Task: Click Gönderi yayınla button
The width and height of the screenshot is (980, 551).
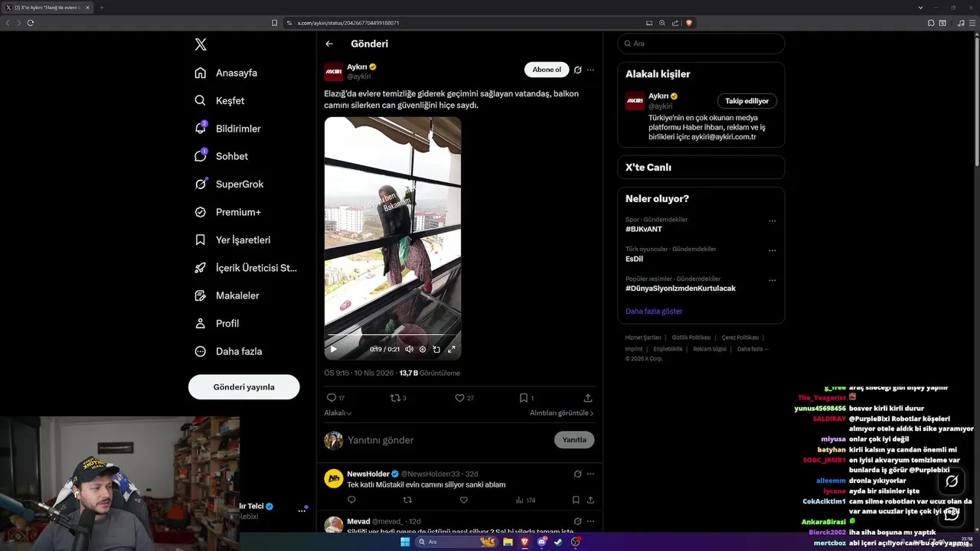Action: 243,387
